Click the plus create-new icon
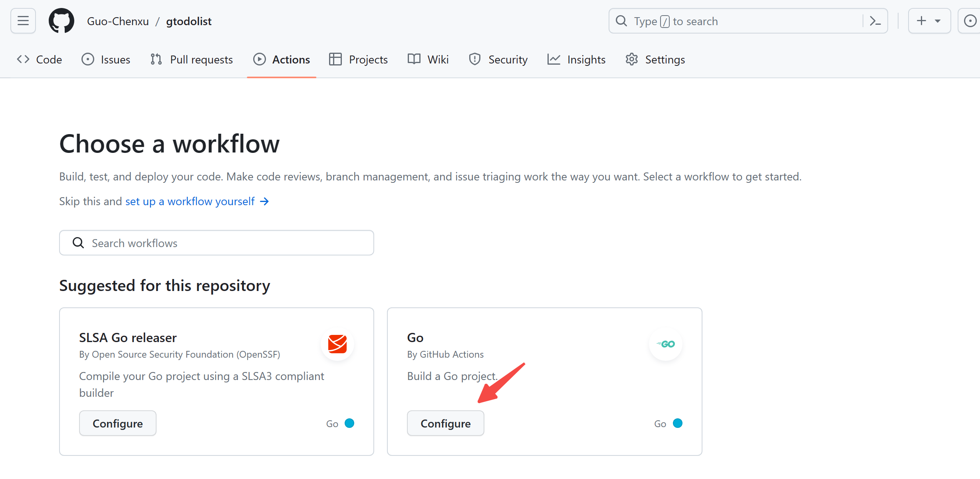This screenshot has height=479, width=980. [921, 21]
